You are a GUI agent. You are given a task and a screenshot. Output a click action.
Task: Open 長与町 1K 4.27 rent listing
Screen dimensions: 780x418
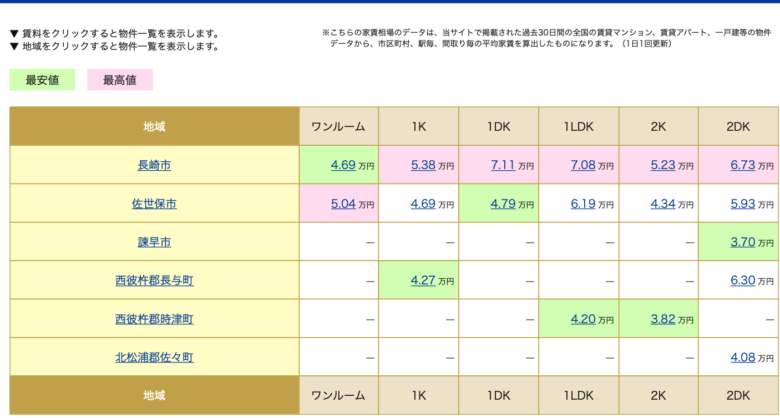[423, 281]
